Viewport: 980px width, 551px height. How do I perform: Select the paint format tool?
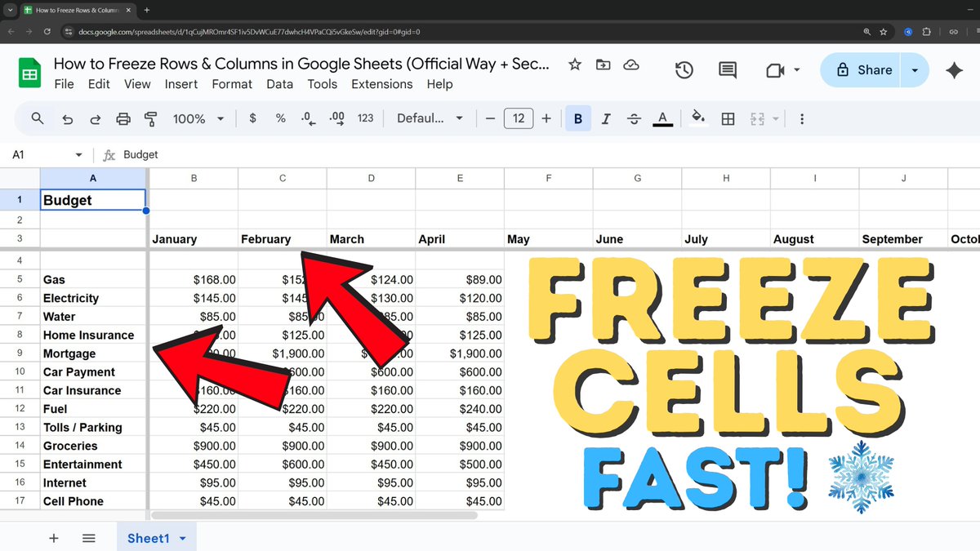pos(150,119)
